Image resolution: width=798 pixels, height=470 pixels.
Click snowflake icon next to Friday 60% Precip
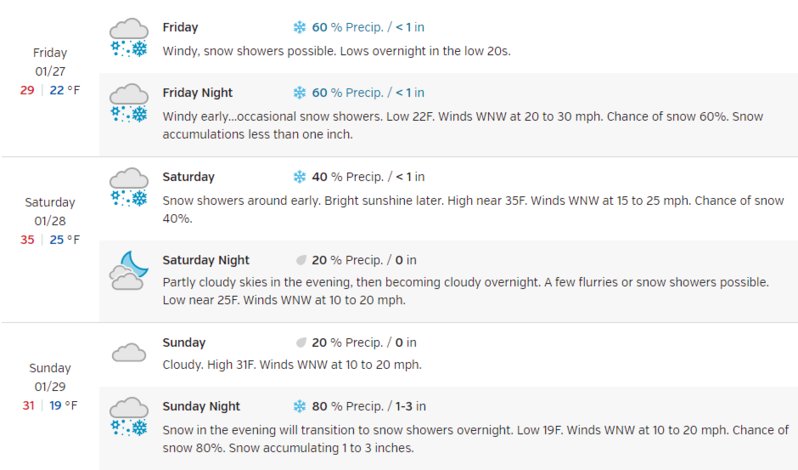(x=299, y=27)
